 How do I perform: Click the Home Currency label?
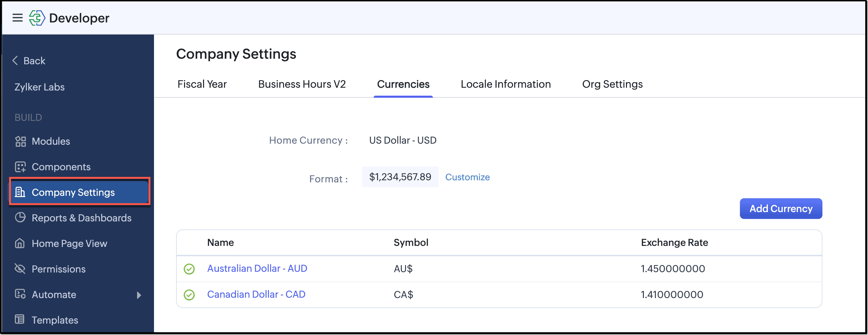(308, 140)
